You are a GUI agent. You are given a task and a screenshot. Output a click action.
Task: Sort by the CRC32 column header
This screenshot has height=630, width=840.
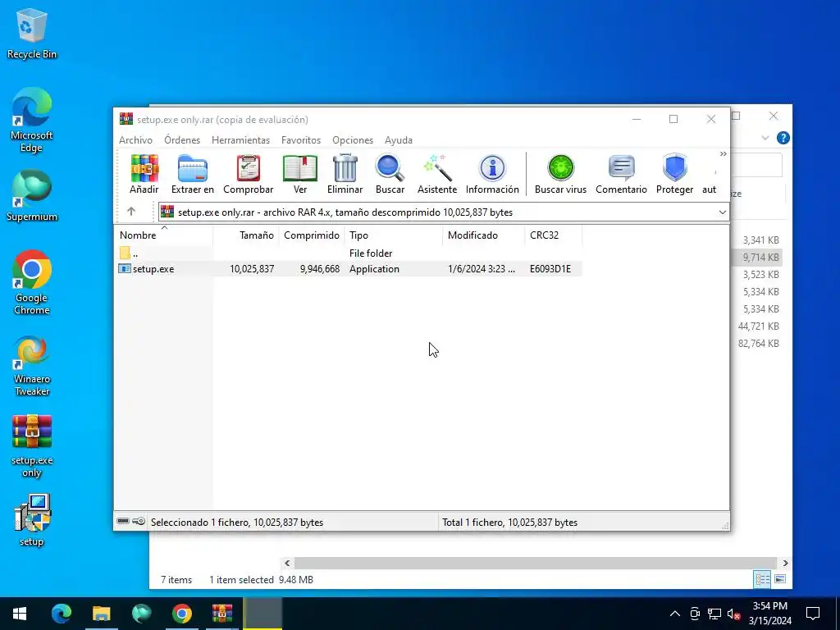[x=553, y=235]
